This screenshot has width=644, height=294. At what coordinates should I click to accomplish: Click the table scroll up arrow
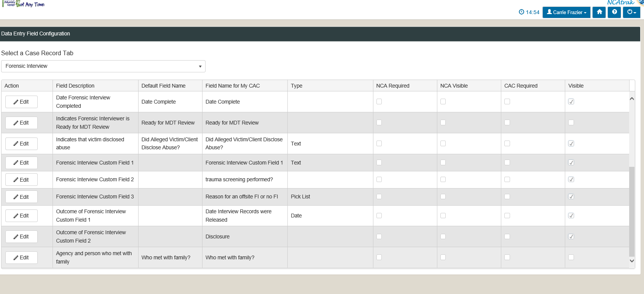point(632,99)
